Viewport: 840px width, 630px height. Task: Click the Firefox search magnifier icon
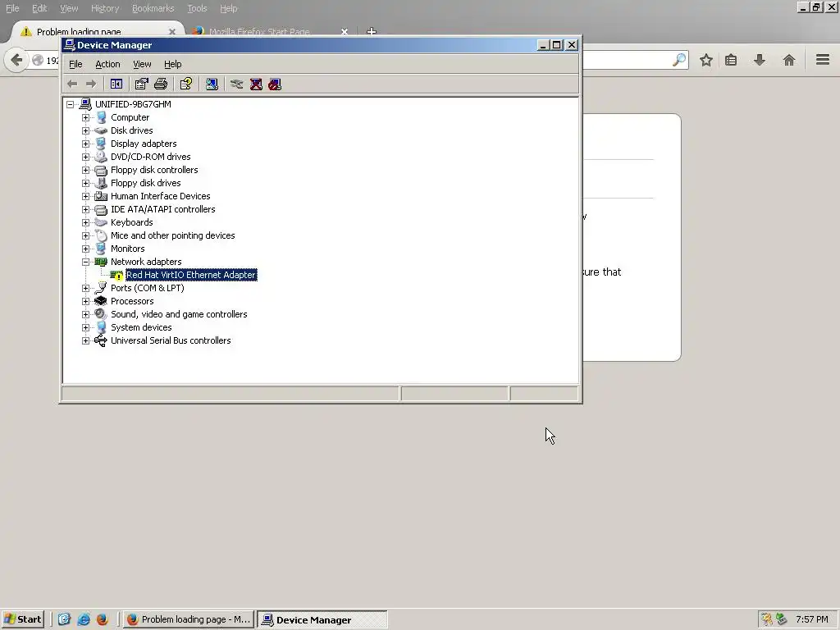679,60
